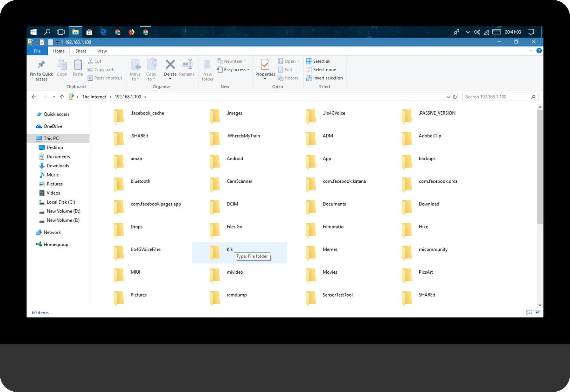Select OneDrive in navigation pane

pyautogui.click(x=53, y=126)
